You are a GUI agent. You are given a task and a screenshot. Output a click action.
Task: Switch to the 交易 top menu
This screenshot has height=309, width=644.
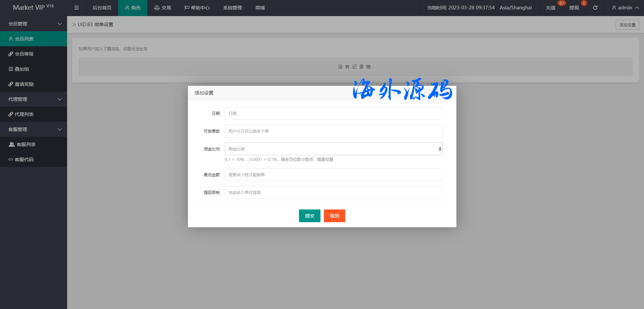pos(163,8)
